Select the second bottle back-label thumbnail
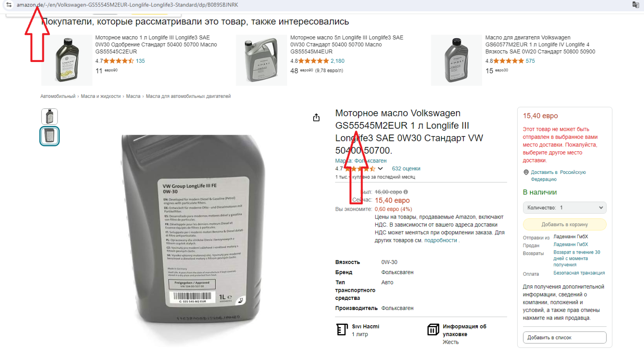 click(50, 136)
